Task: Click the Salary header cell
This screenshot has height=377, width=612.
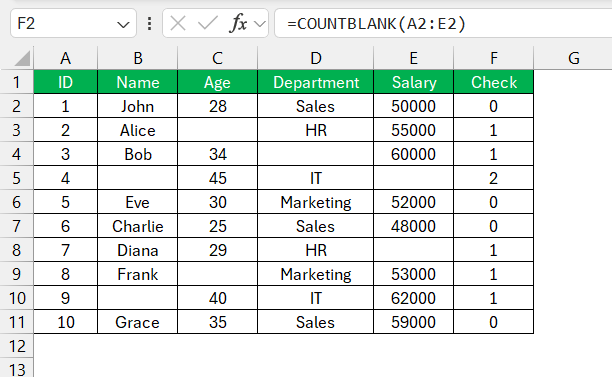Action: point(413,82)
